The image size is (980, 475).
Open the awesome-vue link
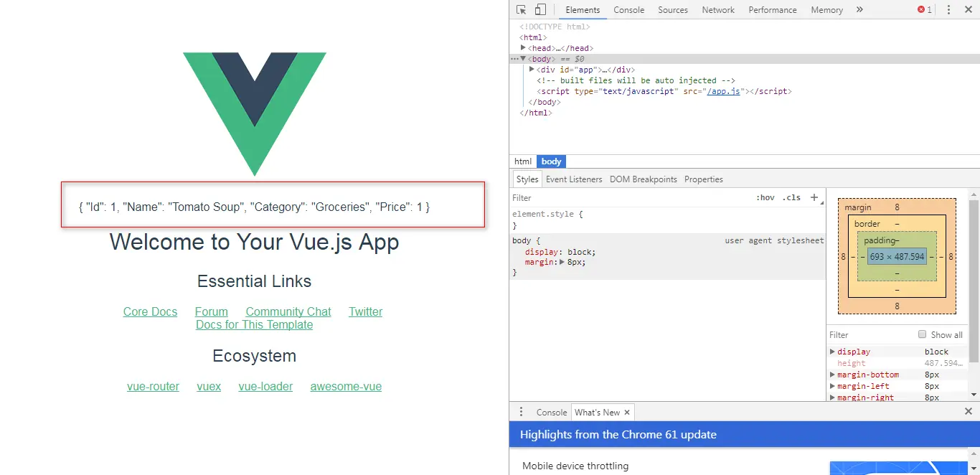[x=346, y=386]
